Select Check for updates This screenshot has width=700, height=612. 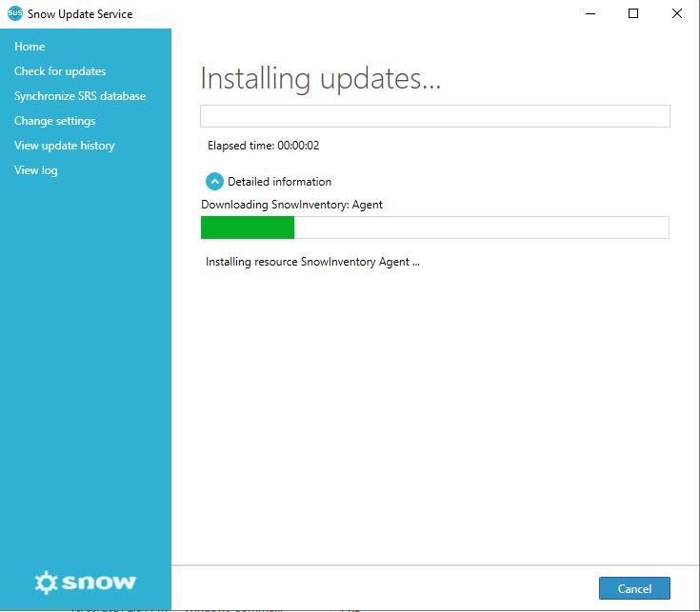click(x=60, y=71)
